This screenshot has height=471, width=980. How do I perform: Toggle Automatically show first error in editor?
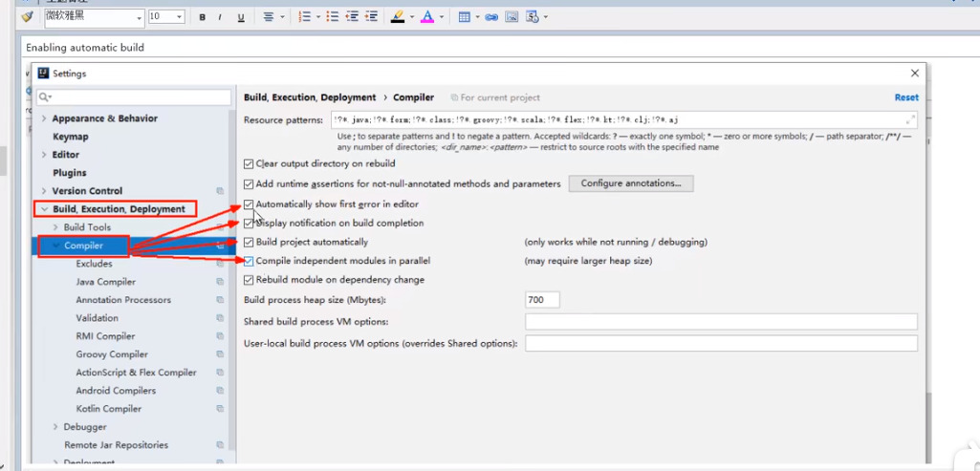tap(249, 204)
